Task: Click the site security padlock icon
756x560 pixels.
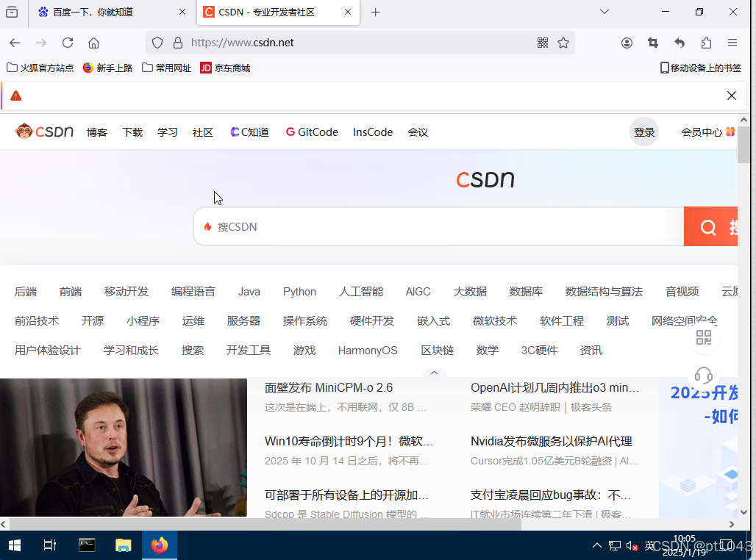Action: point(178,43)
